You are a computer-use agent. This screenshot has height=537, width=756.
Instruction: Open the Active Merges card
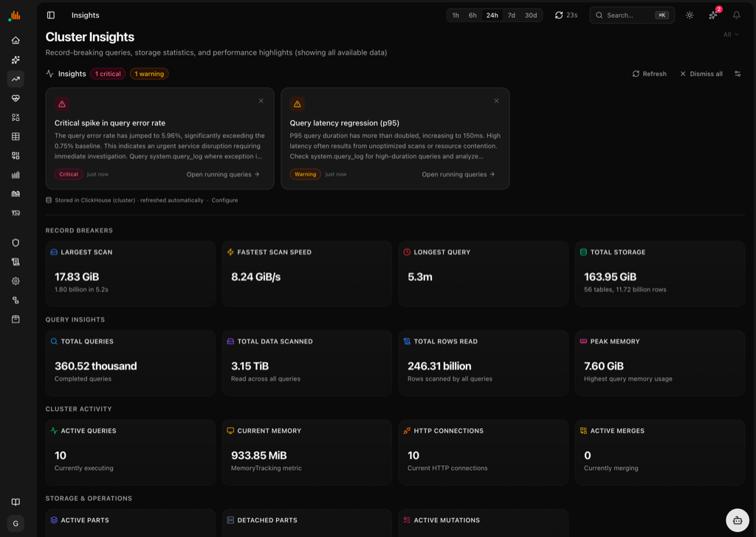tap(659, 452)
